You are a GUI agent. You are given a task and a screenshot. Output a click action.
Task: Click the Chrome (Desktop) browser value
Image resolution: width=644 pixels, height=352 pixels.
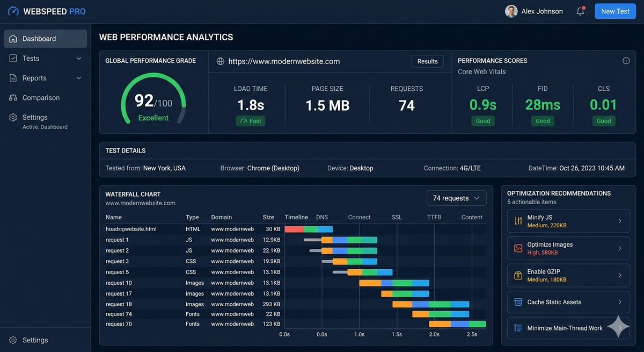tap(273, 168)
